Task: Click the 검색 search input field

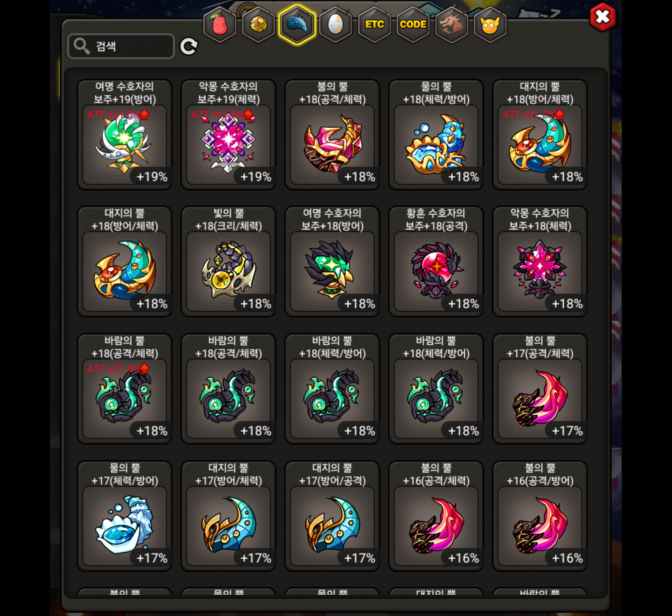Action: pos(121,46)
